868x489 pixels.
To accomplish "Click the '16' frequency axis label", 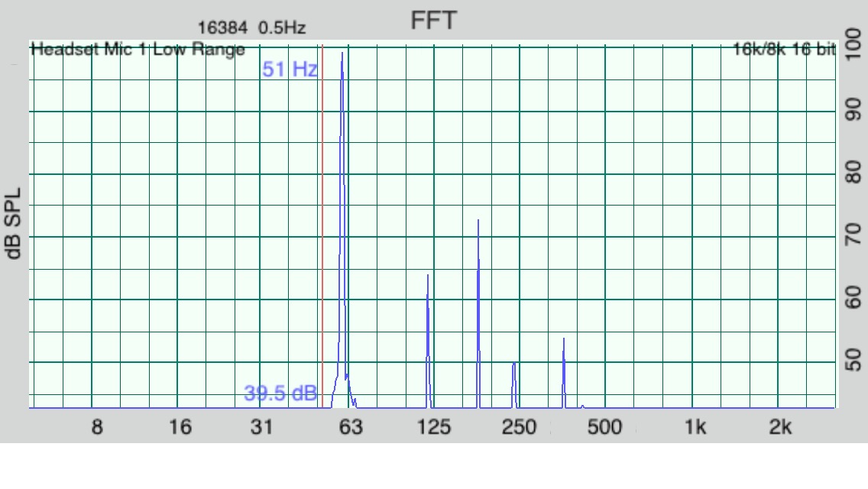I will pyautogui.click(x=180, y=427).
